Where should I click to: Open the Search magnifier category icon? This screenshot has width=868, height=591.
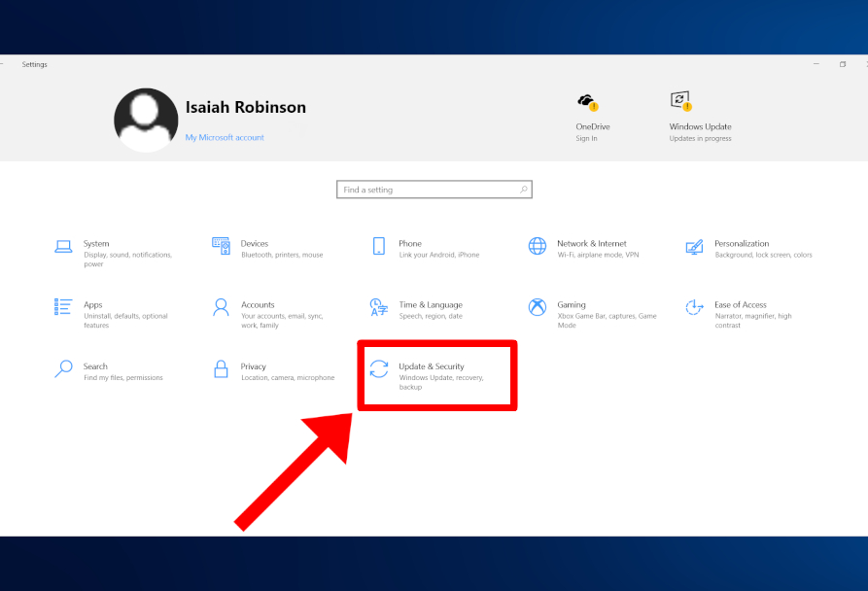[63, 368]
